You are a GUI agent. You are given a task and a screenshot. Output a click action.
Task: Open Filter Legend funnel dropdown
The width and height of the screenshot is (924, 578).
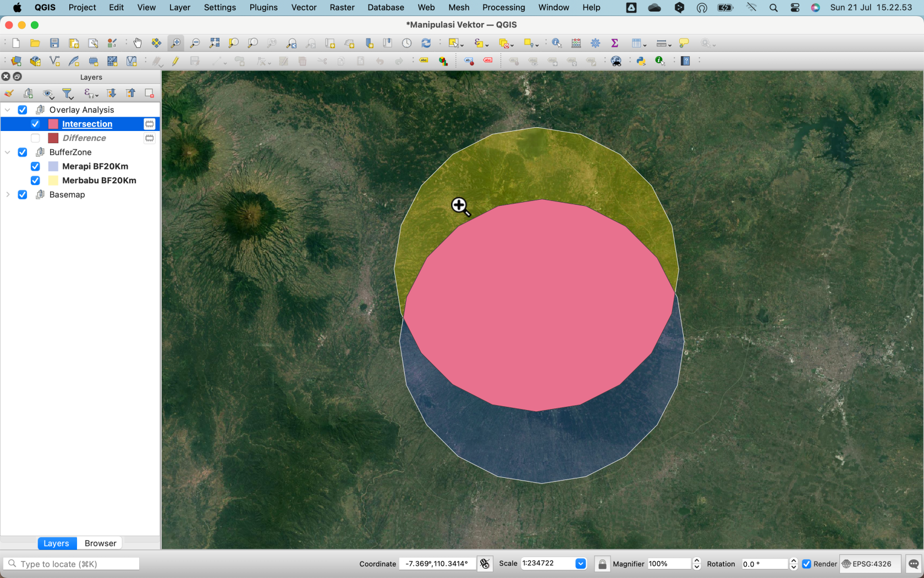point(68,94)
